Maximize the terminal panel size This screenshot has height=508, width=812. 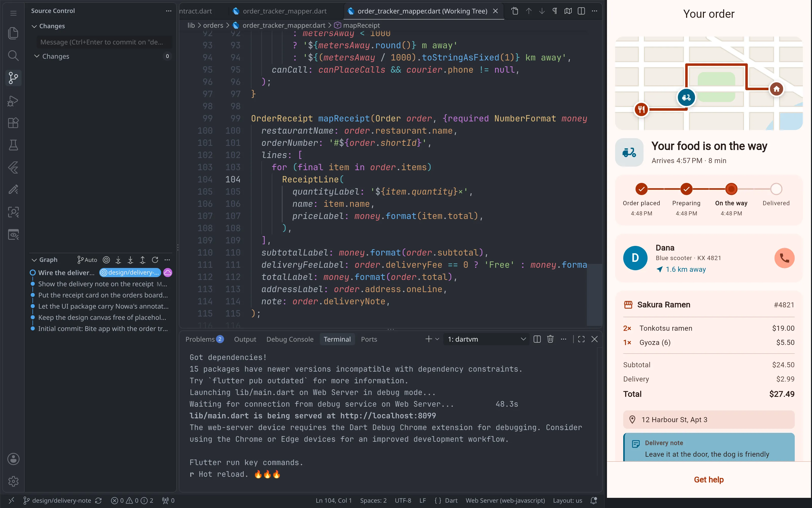click(x=581, y=339)
